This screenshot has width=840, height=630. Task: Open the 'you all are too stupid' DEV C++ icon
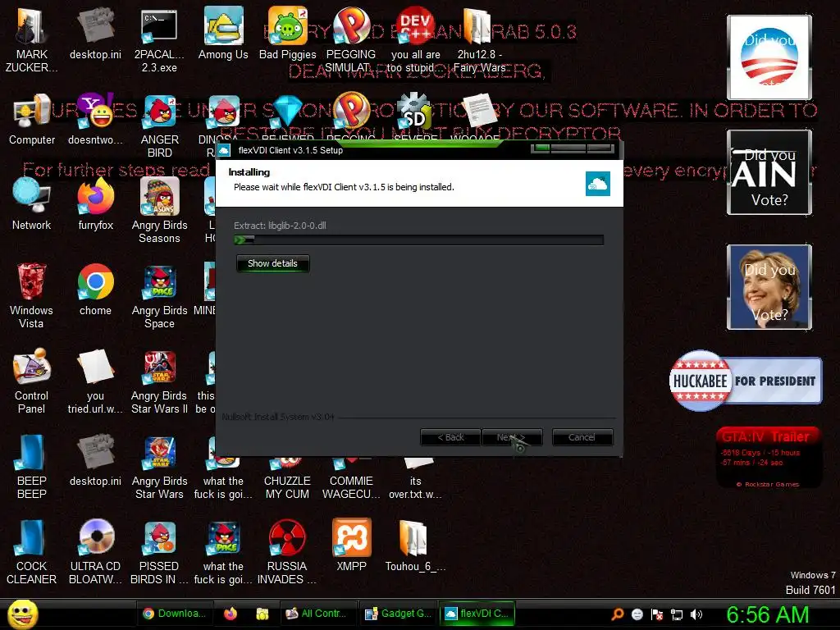[x=415, y=40]
